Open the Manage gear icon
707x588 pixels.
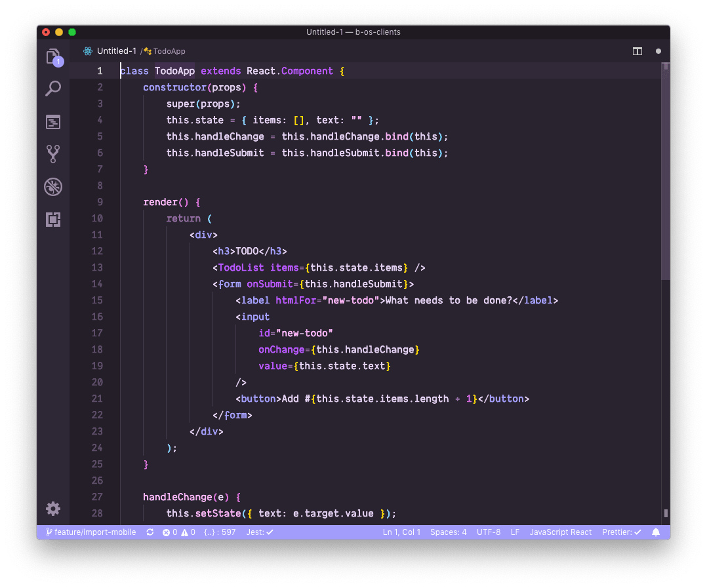point(53,509)
